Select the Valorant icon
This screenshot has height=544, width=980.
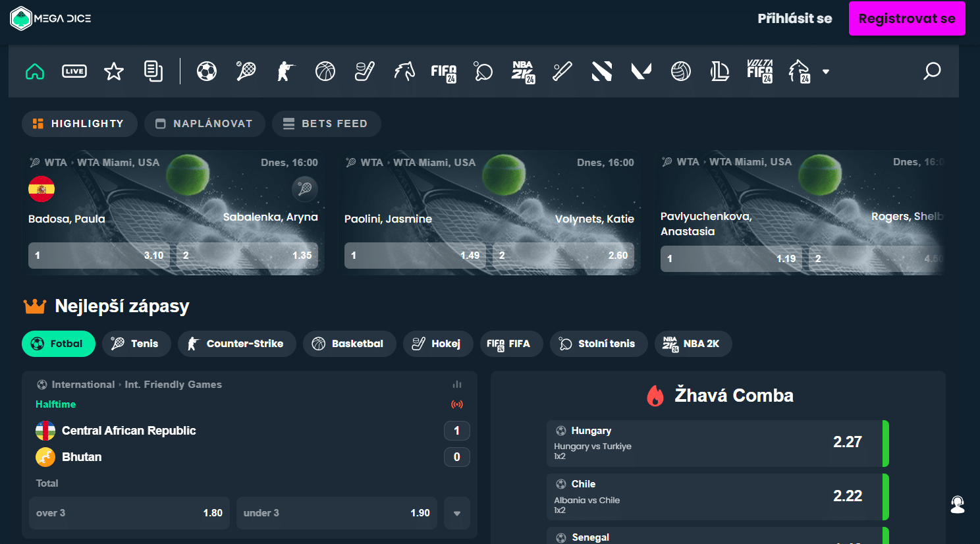(x=641, y=71)
